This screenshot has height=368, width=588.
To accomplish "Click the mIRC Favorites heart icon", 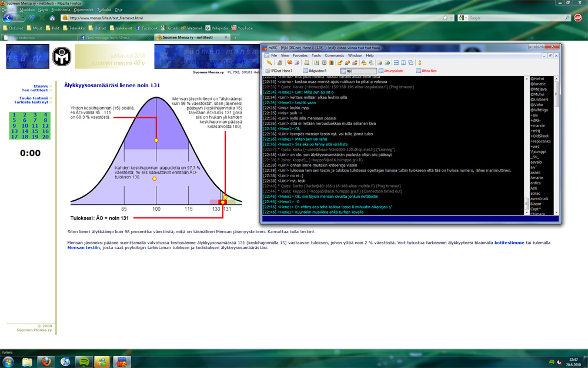I will pos(289,63).
